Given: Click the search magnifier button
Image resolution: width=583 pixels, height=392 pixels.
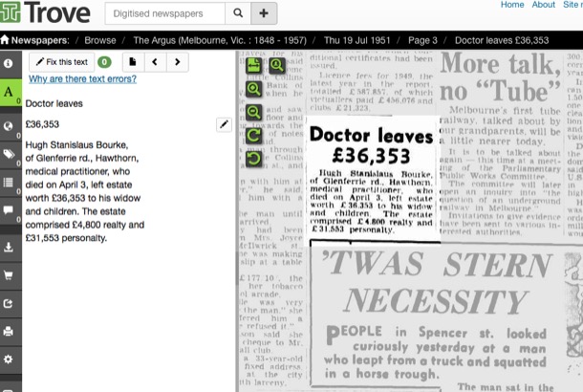Looking at the screenshot, I should click(x=238, y=13).
